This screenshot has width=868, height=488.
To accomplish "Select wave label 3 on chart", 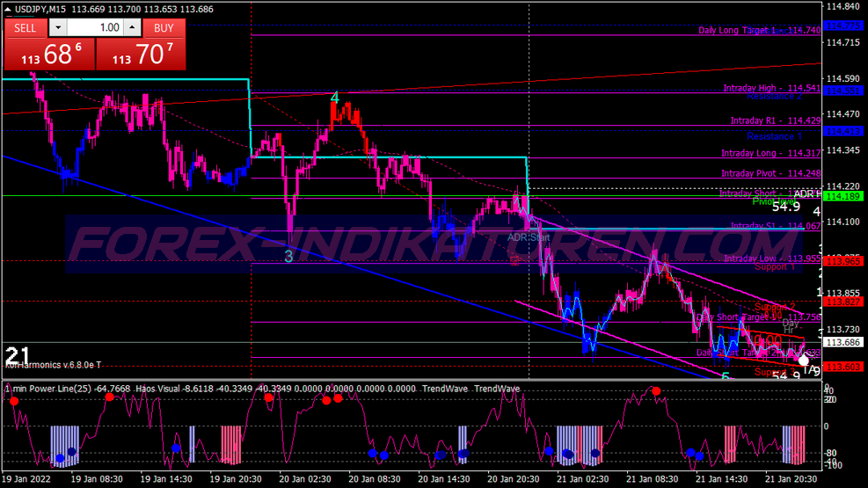I will click(288, 256).
